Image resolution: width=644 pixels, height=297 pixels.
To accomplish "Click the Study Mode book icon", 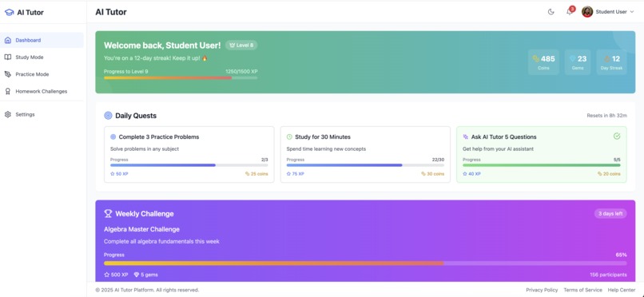I will [7, 57].
